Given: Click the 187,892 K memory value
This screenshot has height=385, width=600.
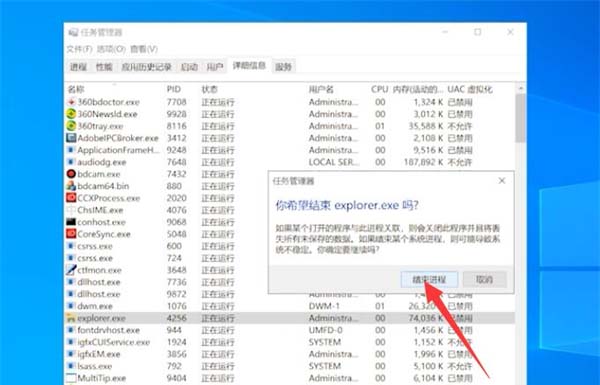Looking at the screenshot, I should [423, 162].
